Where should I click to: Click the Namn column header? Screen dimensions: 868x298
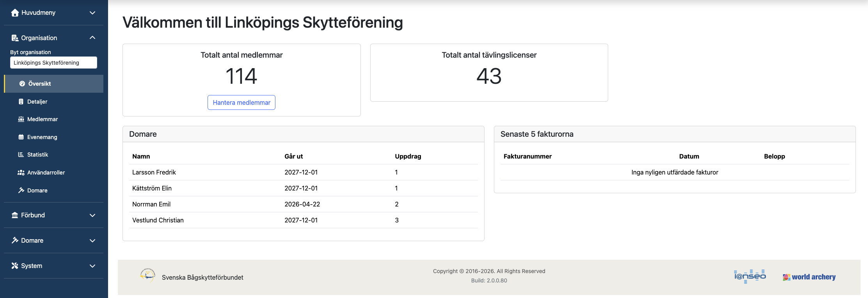pyautogui.click(x=141, y=156)
